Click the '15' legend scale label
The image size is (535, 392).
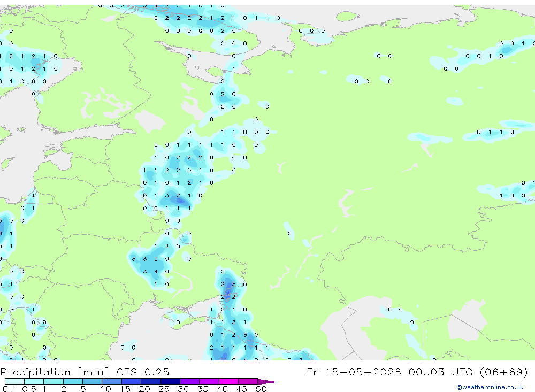(125, 389)
